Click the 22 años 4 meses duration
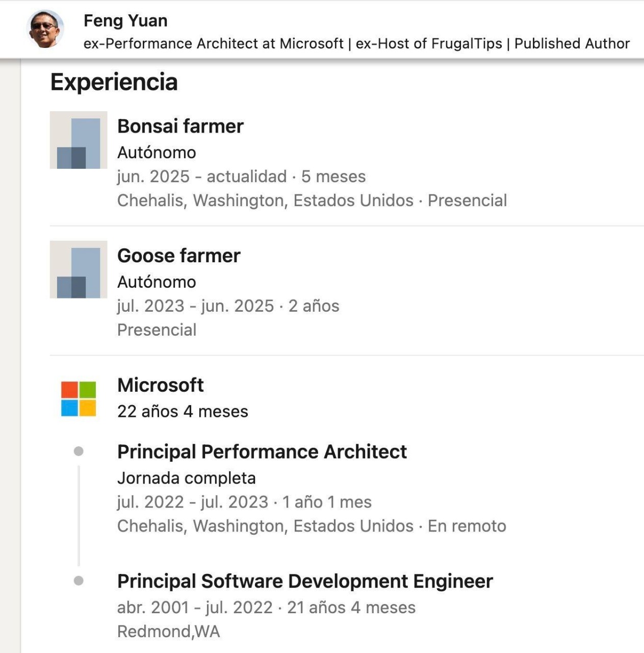Viewport: 644px width, 653px height. pyautogui.click(x=183, y=412)
